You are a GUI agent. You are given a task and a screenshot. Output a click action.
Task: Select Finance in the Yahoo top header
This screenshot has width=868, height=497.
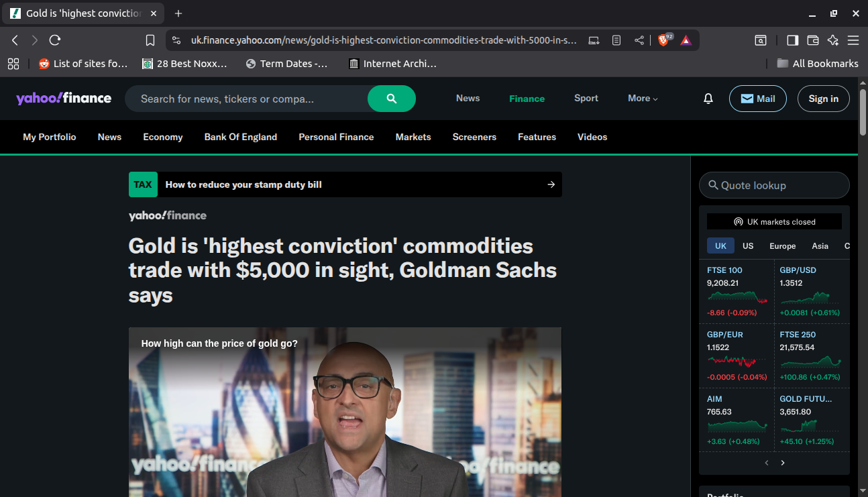tap(527, 99)
